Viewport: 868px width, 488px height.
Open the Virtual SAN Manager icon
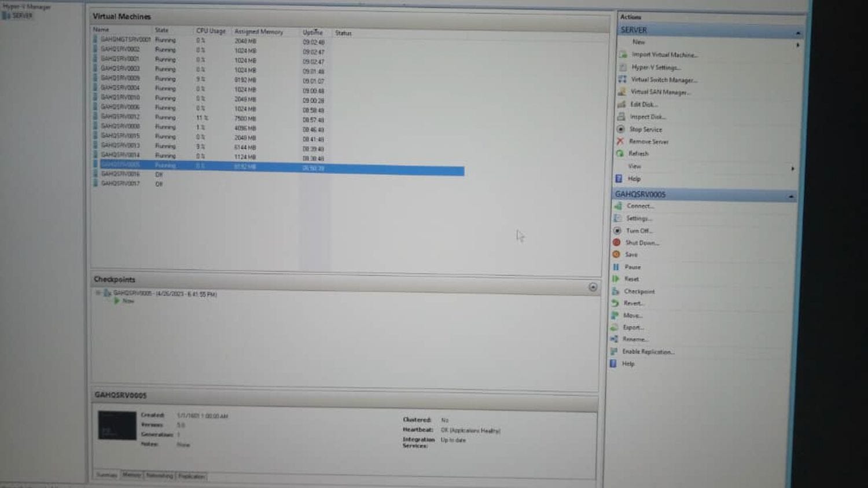click(x=622, y=91)
